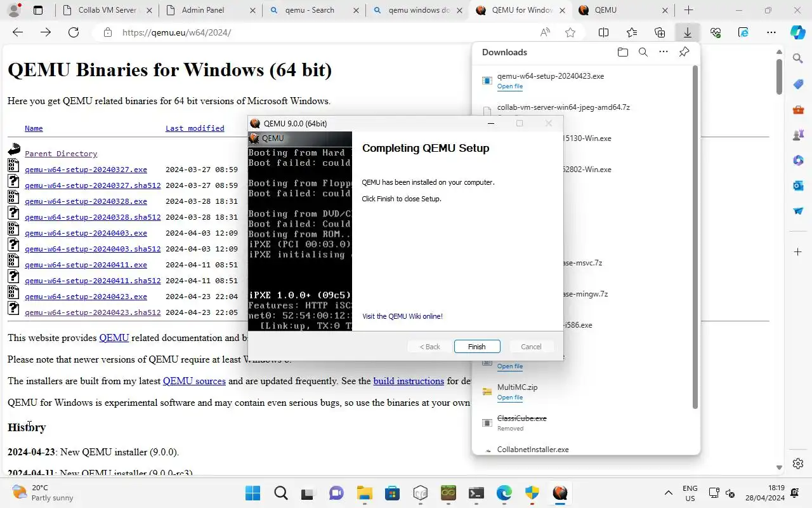The height and width of the screenshot is (508, 812).
Task: Open sidebar settings gear icon
Action: (798, 464)
